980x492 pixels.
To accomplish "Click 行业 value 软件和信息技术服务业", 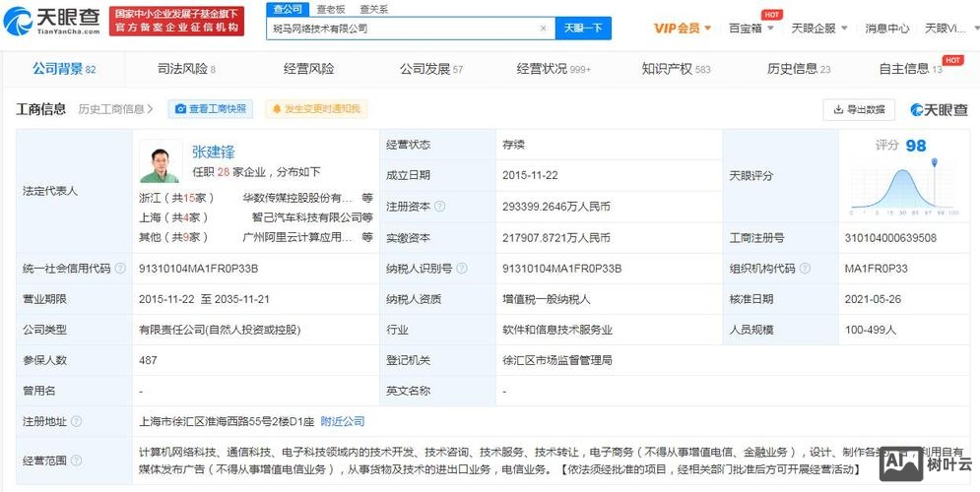I will [556, 330].
